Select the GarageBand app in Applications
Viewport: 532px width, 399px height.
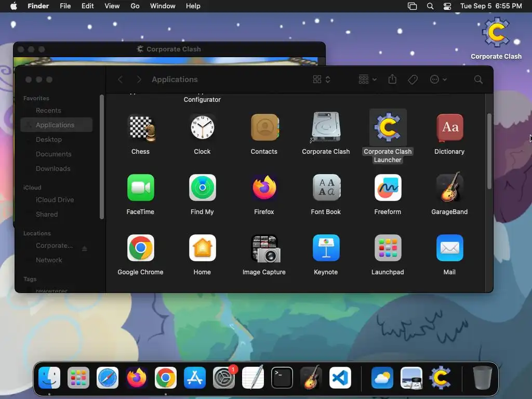tap(449, 187)
